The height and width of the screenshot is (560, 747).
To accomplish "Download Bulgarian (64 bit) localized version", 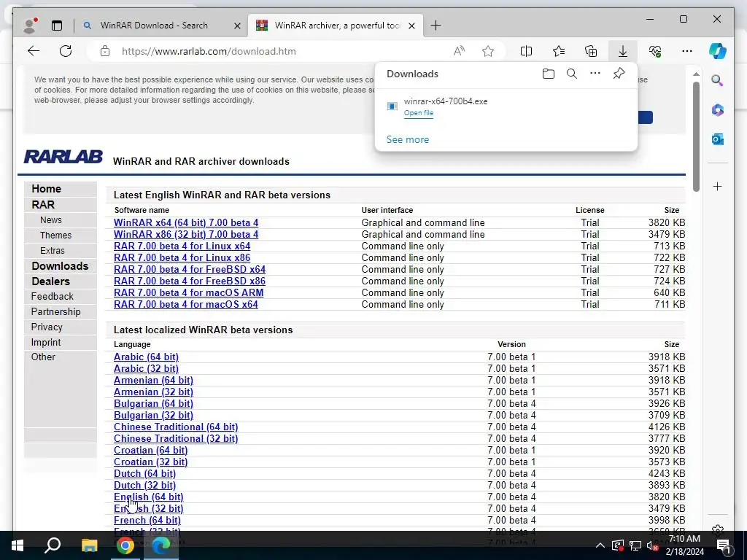I will [x=153, y=403].
